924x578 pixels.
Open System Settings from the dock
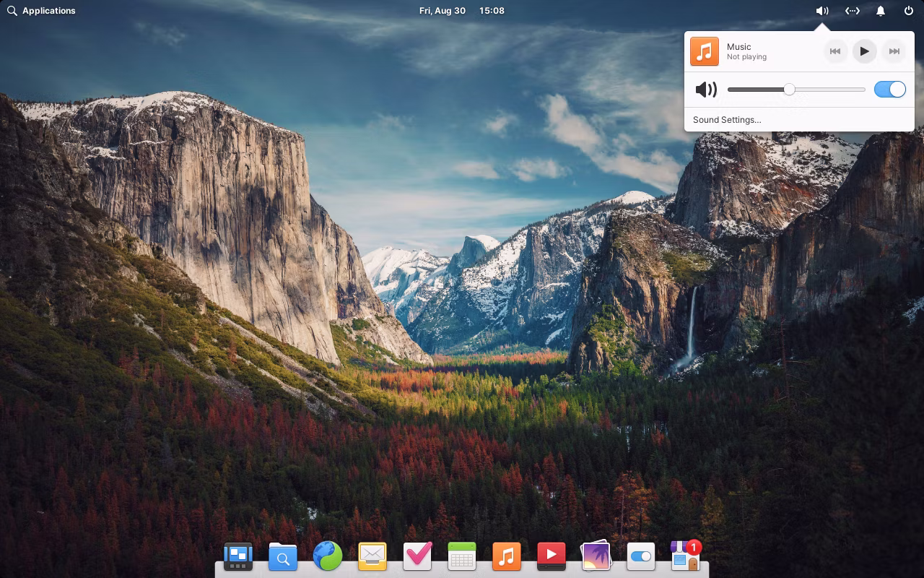641,556
